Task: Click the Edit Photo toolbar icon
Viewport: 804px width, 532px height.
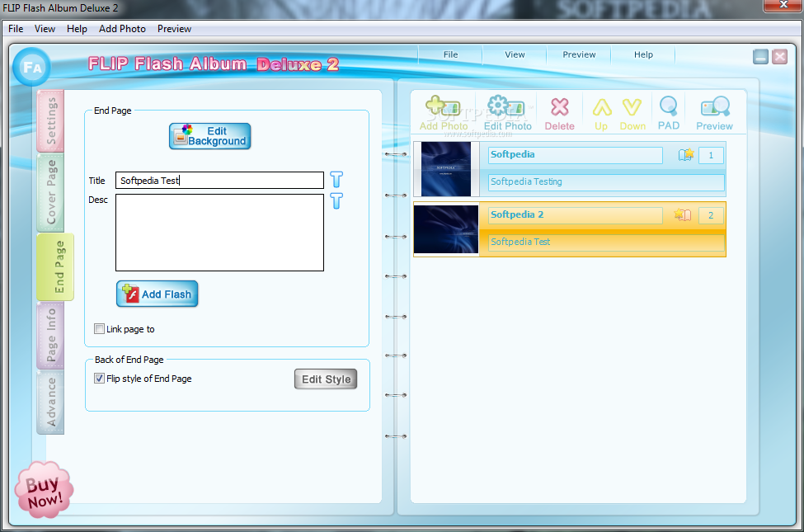Action: pos(508,113)
